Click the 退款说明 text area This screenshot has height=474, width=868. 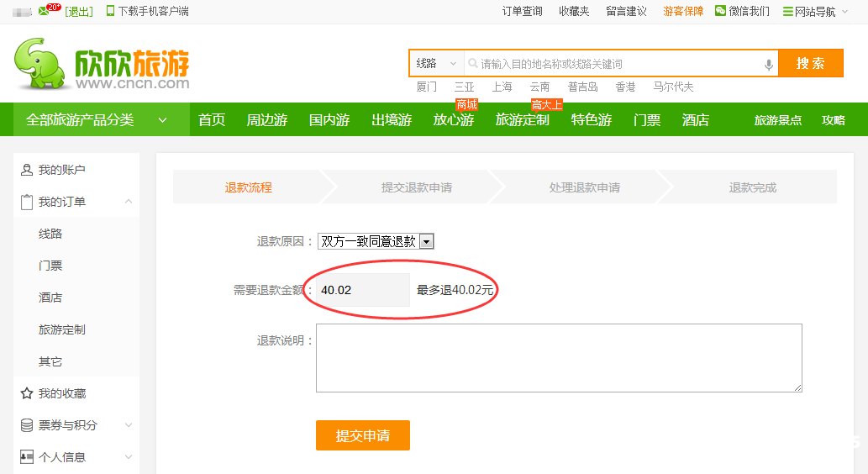click(559, 358)
